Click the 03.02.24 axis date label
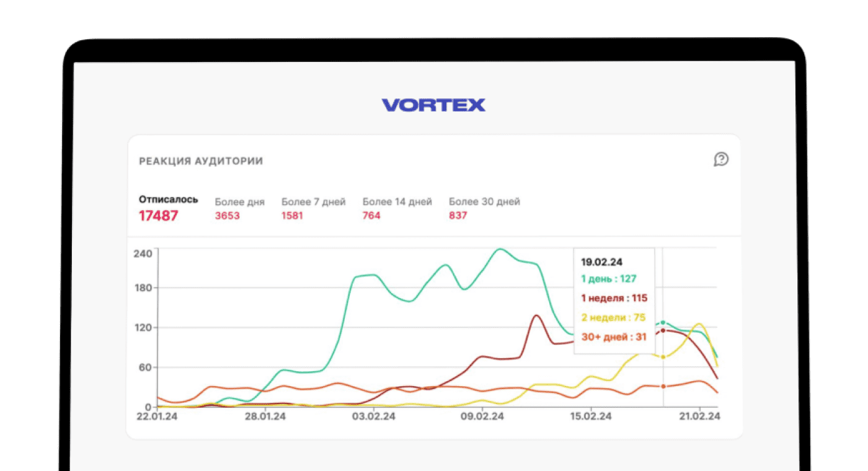 pos(374,417)
